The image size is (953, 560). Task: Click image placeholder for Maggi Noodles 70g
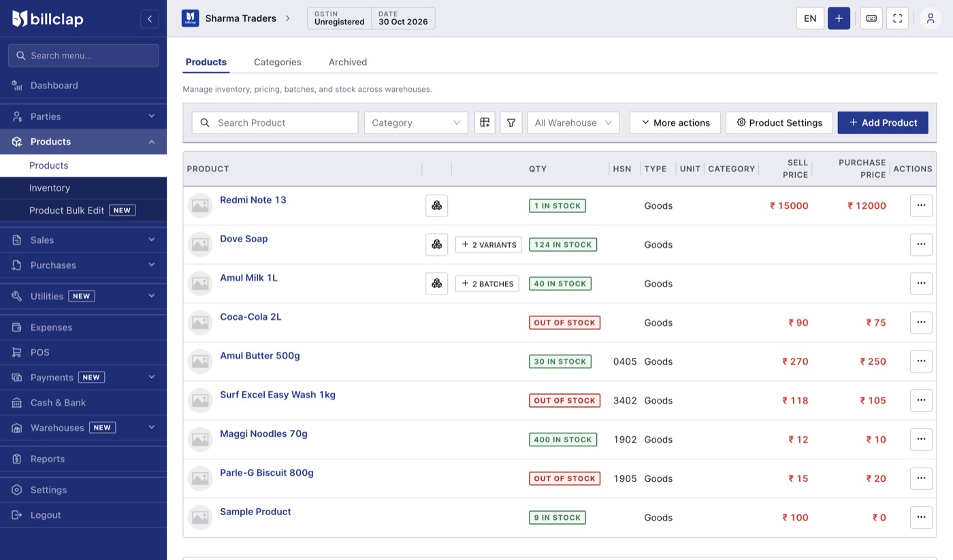click(200, 440)
